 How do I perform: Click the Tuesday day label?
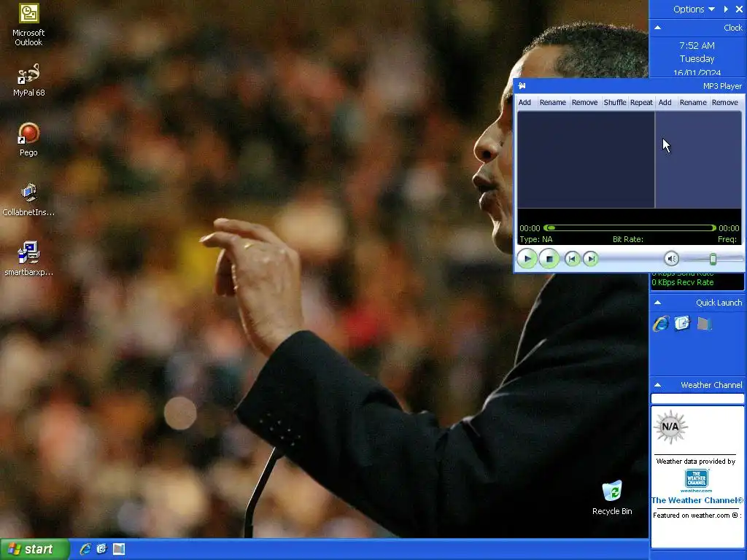pos(697,58)
